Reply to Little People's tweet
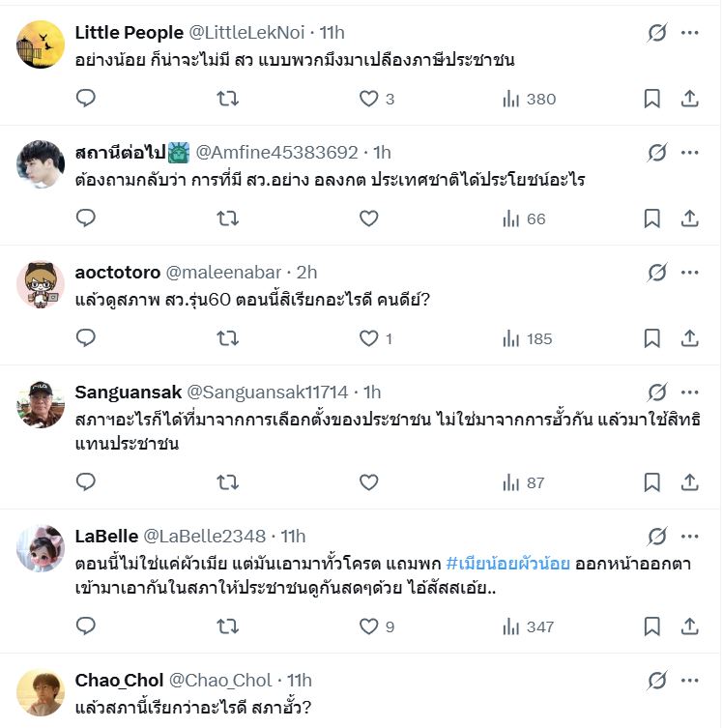 tap(86, 99)
